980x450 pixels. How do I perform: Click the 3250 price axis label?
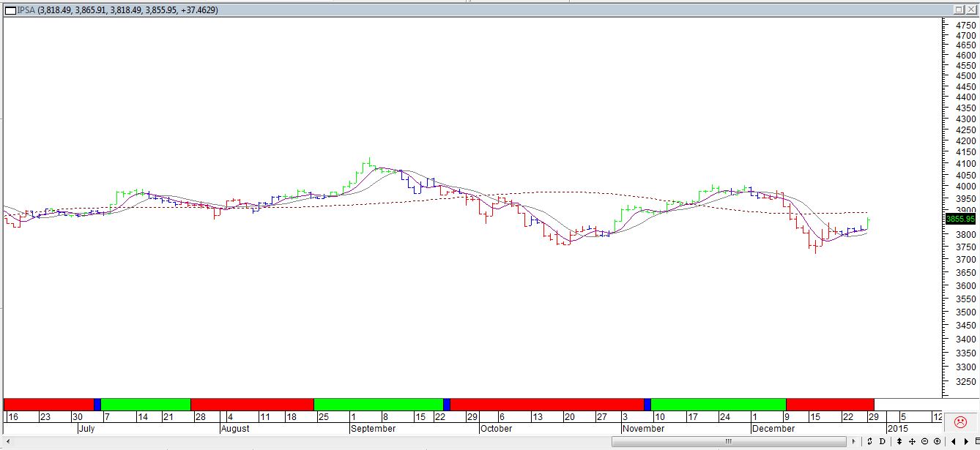965,382
